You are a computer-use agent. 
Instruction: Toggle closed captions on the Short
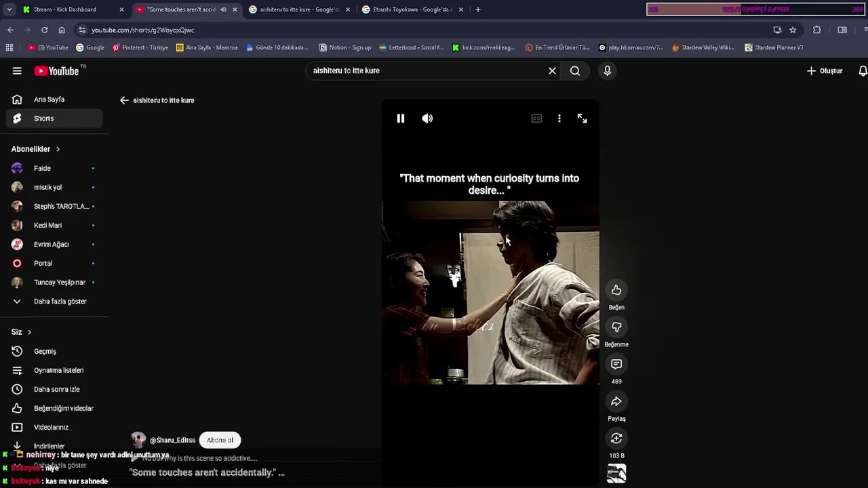[536, 119]
